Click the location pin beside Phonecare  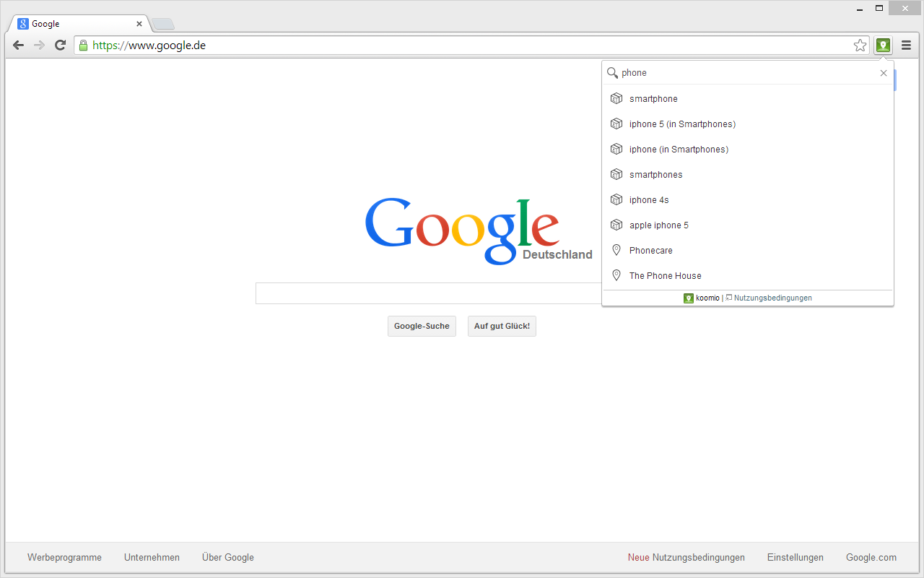click(616, 250)
